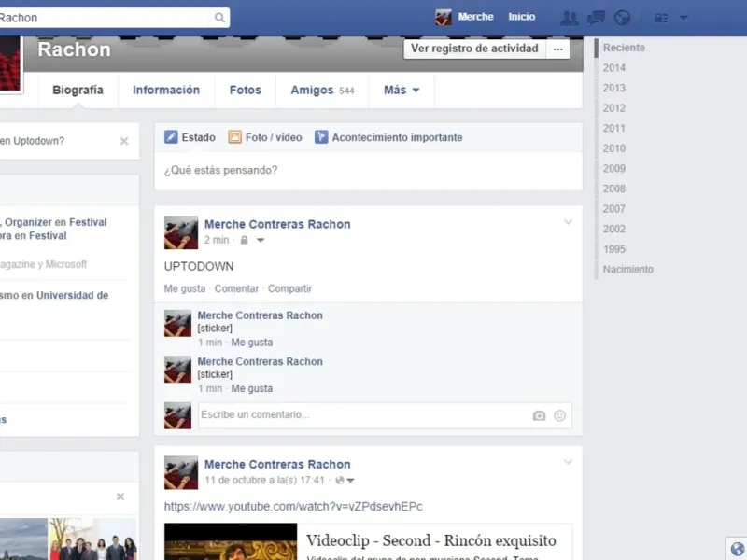Image resolution: width=747 pixels, height=560 pixels.
Task: Click avatar on first sticker comment
Action: click(177, 323)
